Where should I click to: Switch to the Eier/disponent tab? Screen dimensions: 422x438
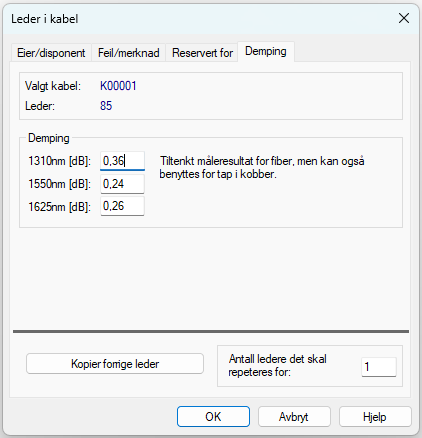click(x=51, y=53)
